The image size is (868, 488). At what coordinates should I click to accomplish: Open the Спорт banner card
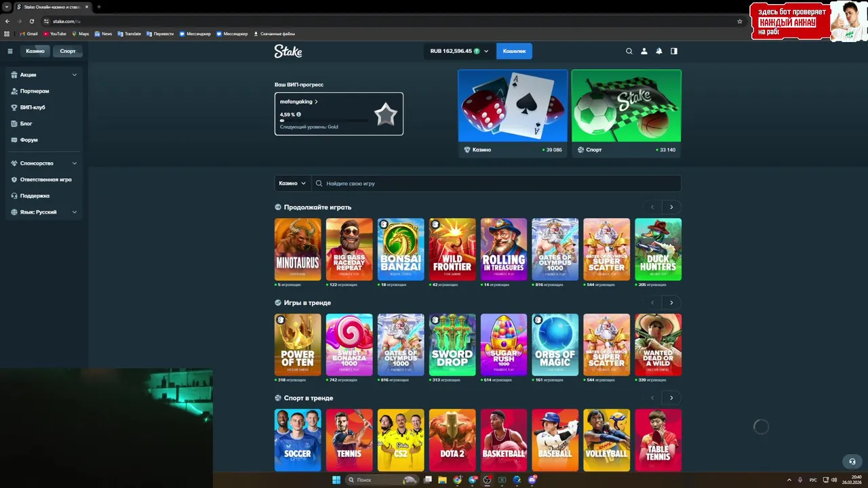coord(626,113)
